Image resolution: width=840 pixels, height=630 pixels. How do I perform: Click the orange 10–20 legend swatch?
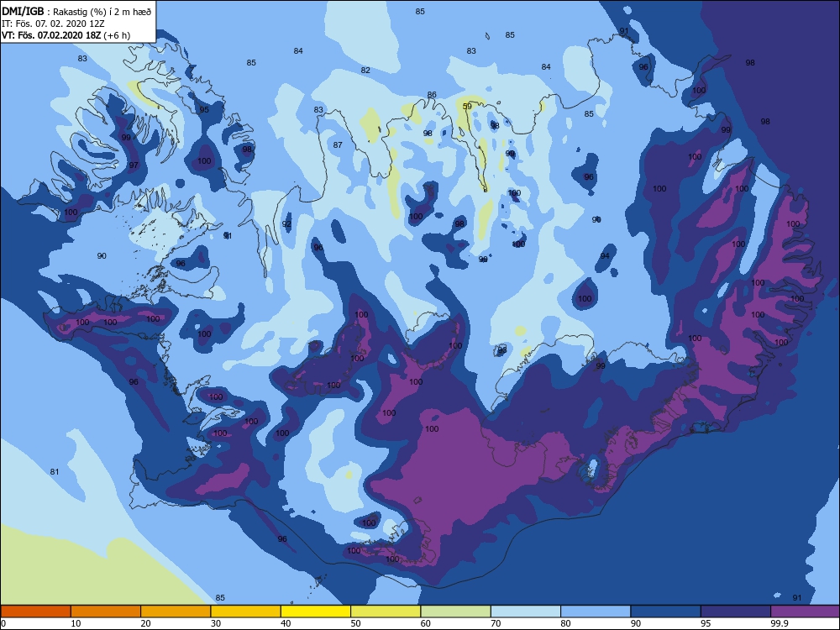pyautogui.click(x=106, y=612)
